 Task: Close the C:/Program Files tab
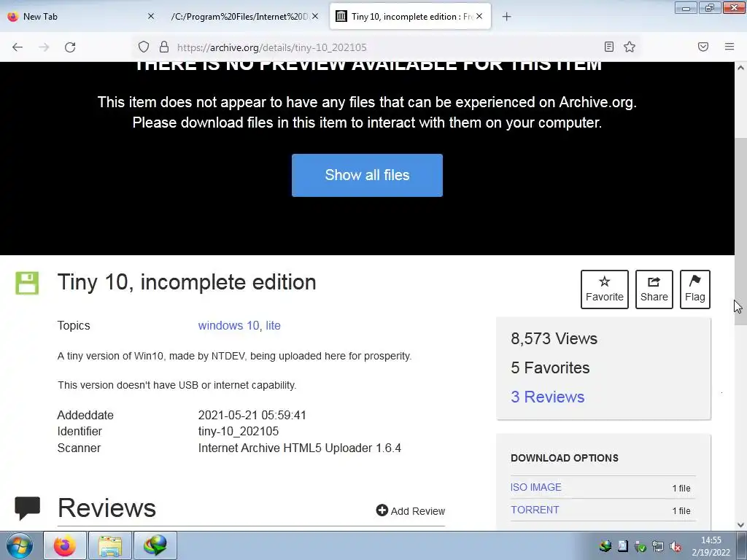pos(315,16)
